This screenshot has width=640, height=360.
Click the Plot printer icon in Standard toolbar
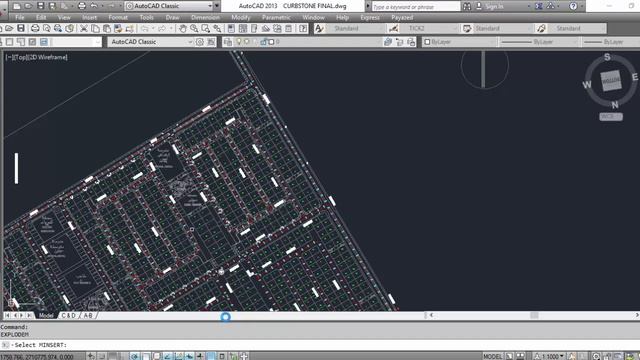35,28
